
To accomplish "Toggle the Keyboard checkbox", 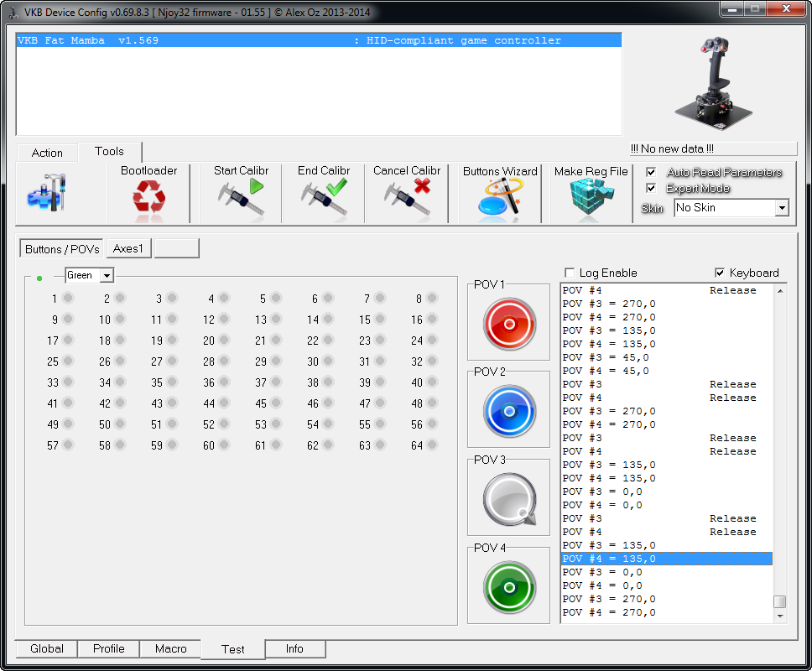I will tap(719, 273).
